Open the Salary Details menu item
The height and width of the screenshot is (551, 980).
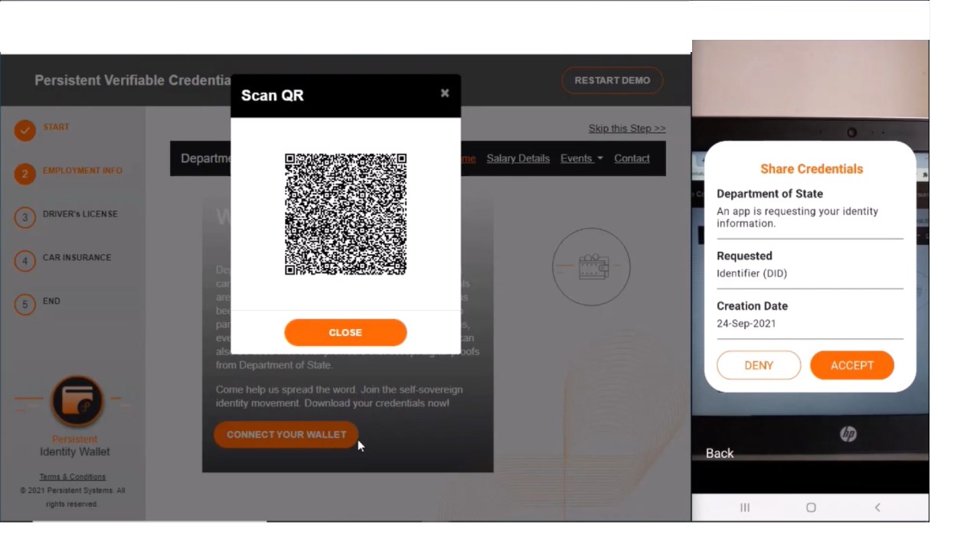pyautogui.click(x=518, y=158)
